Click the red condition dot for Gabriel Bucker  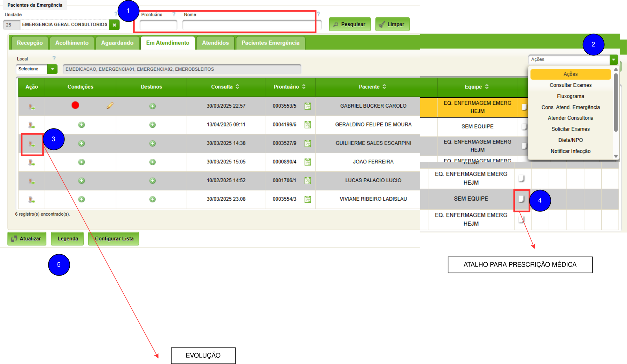pos(75,105)
